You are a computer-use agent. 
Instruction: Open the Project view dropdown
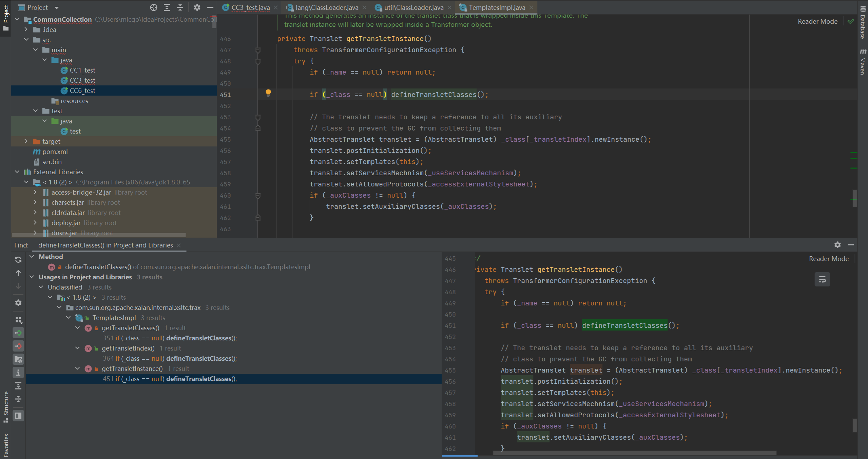[x=57, y=7]
